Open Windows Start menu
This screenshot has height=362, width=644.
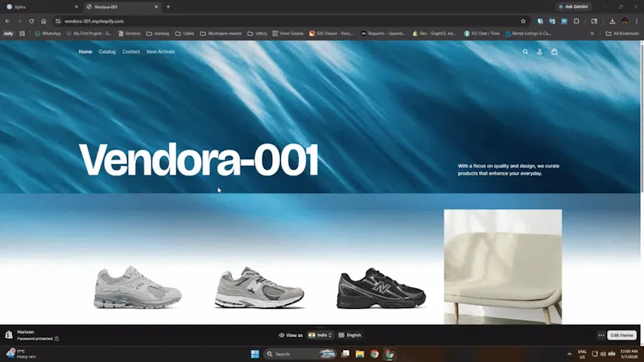point(254,354)
